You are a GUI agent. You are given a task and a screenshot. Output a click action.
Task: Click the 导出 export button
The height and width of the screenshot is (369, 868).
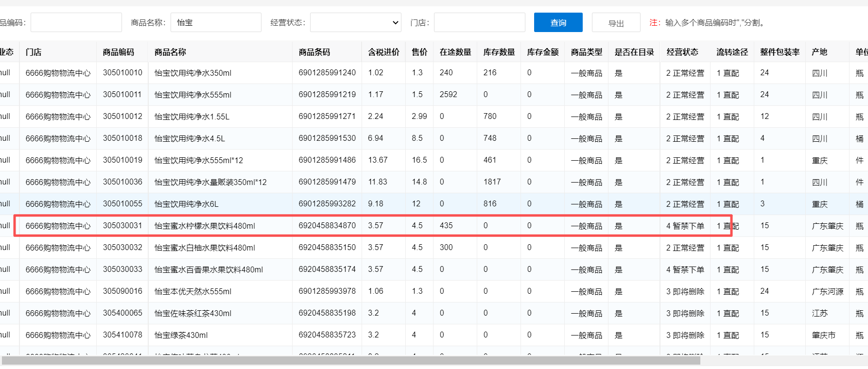tap(616, 23)
